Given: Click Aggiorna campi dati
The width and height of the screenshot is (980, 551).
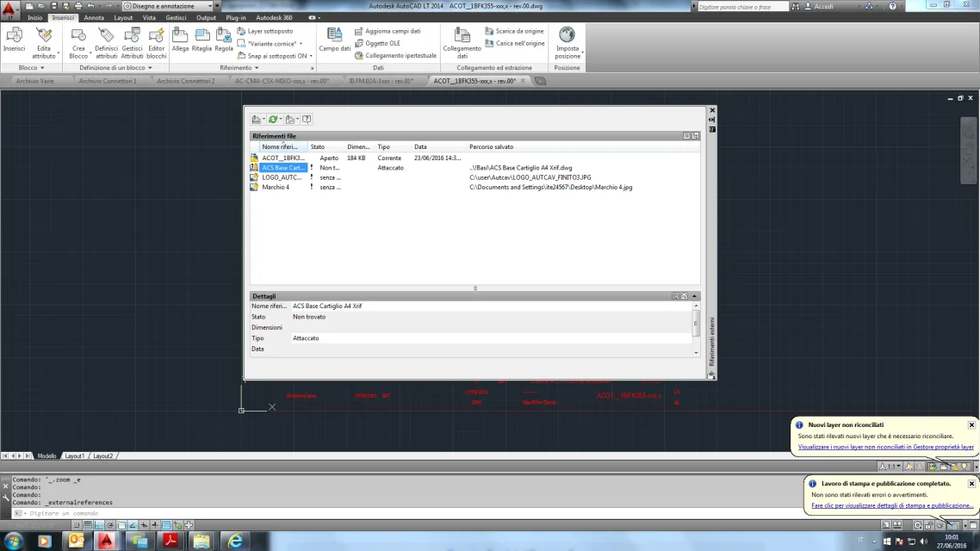Looking at the screenshot, I should point(388,31).
